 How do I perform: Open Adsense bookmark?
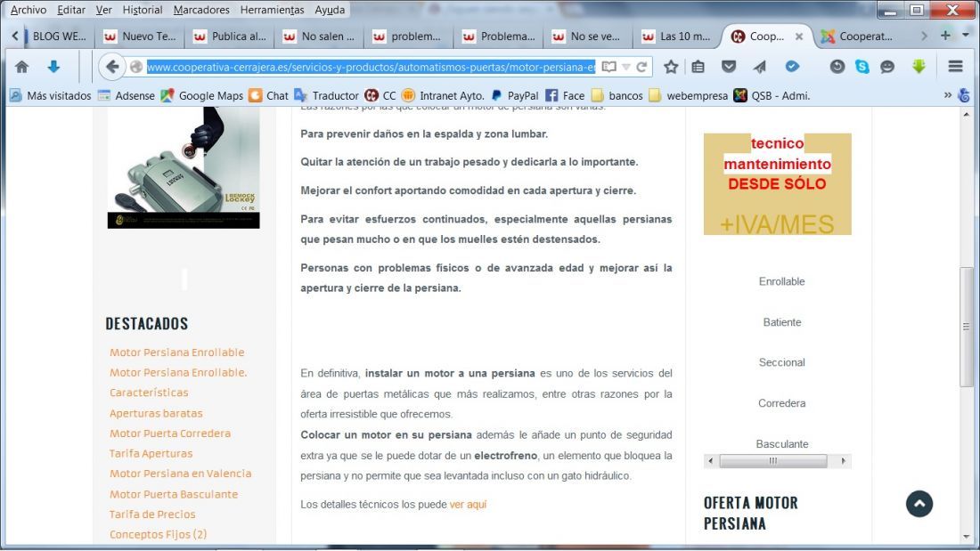coord(127,95)
